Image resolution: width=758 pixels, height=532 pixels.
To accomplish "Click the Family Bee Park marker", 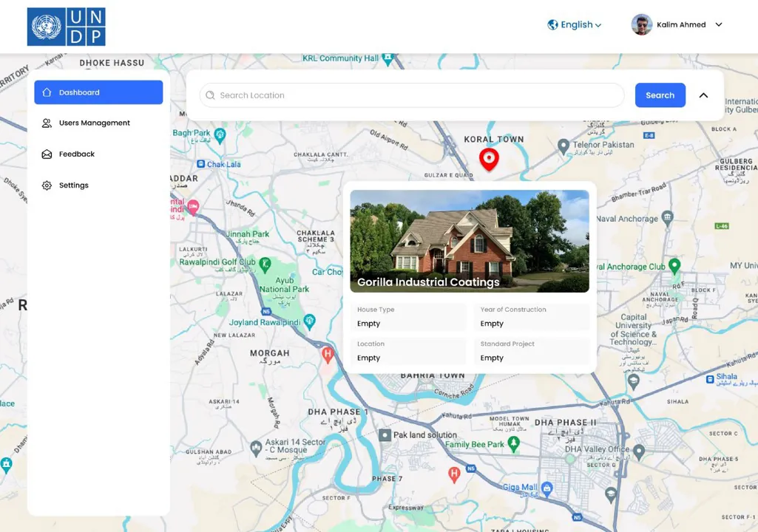I will 513,443.
